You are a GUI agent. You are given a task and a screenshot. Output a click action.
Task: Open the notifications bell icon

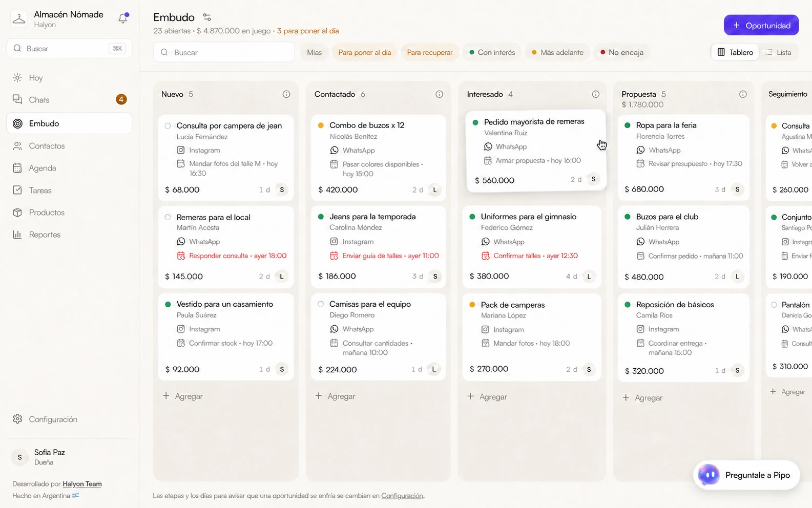coord(123,18)
